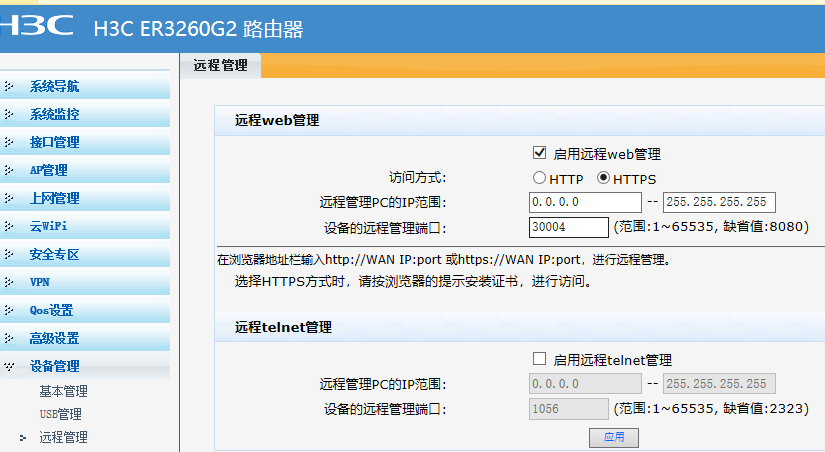825x452 pixels.
Task: Expand the 安全专区 menu arrow icon
Action: click(x=9, y=254)
